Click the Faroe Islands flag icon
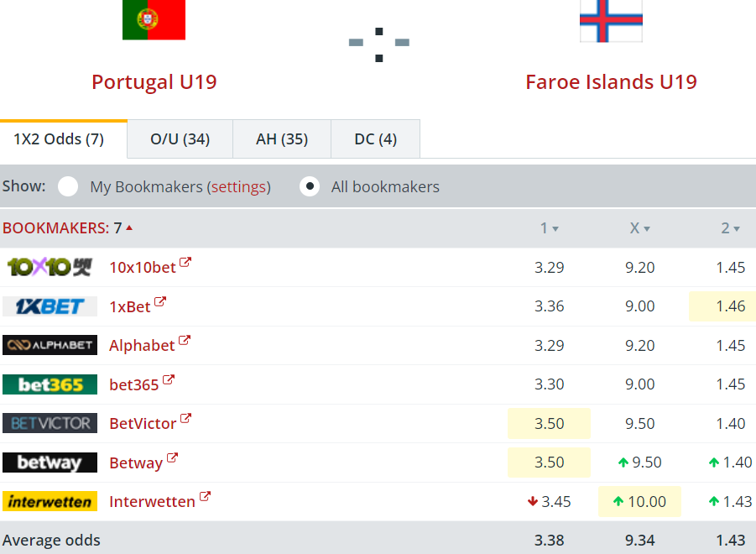The image size is (756, 554). tap(611, 20)
